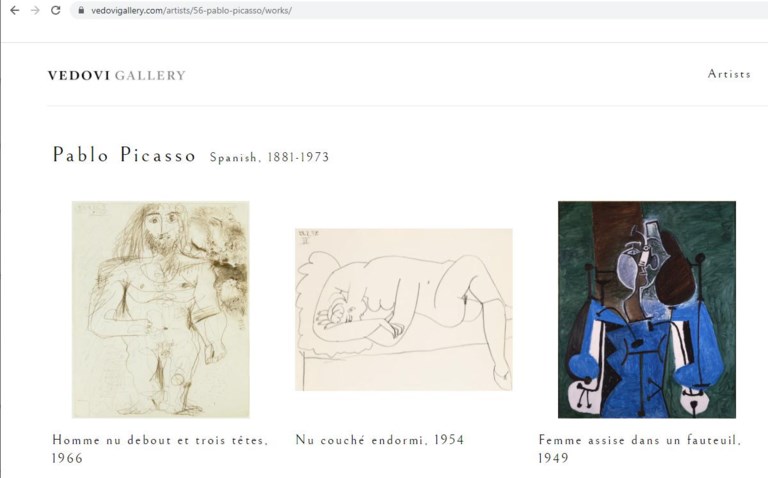Click the Pablo Picasso heading

[x=124, y=155]
